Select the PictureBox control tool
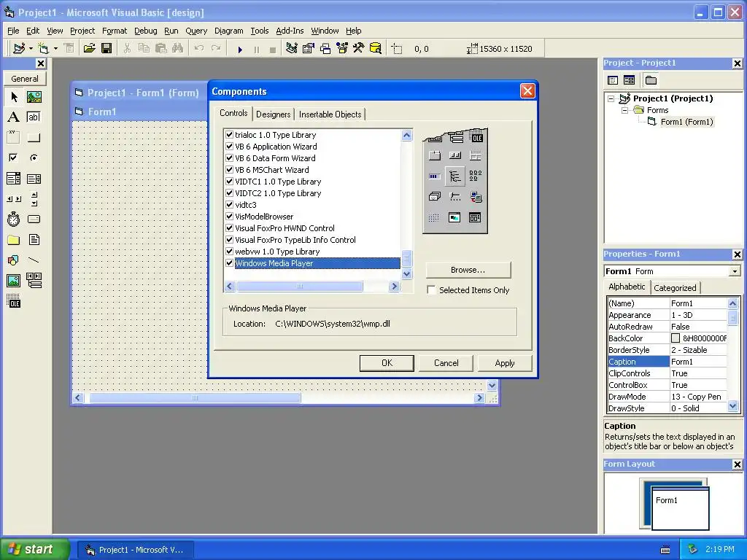Viewport: 747px width, 560px height. pyautogui.click(x=34, y=97)
